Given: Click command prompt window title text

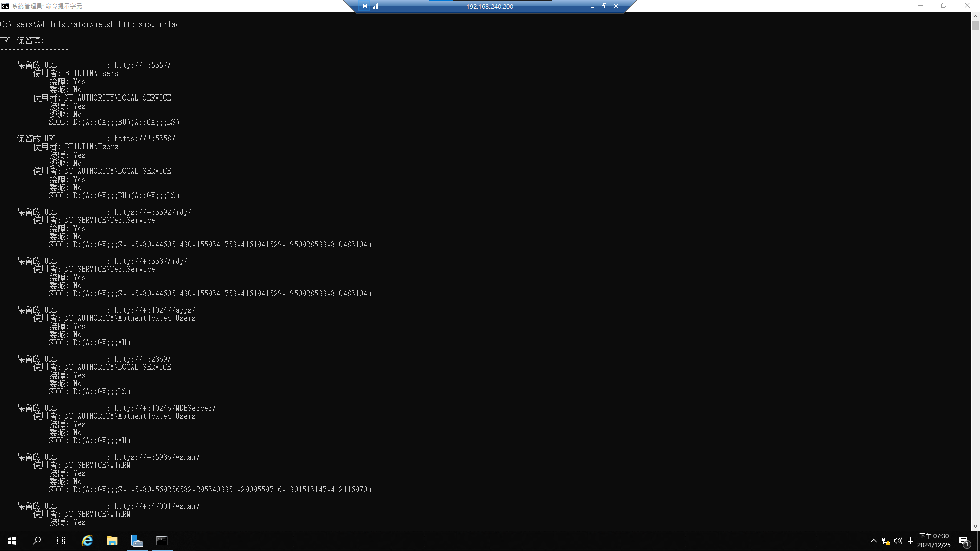Looking at the screenshot, I should coord(47,6).
